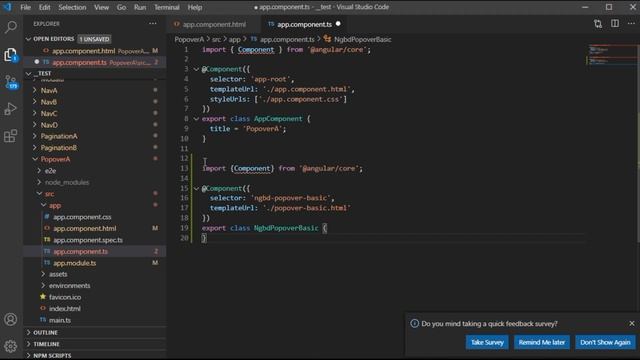Switch to the app.component.html tab
This screenshot has height=360, width=640.
pos(213,24)
